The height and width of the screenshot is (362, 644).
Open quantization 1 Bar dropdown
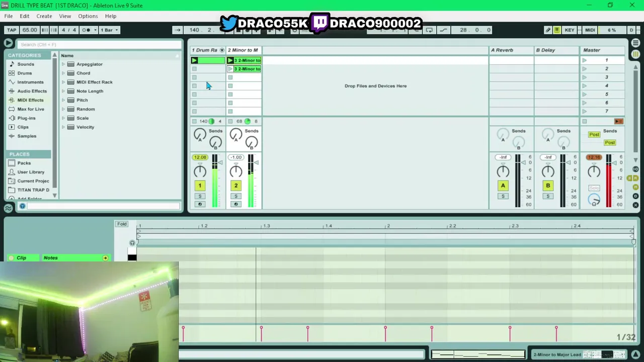tap(109, 30)
